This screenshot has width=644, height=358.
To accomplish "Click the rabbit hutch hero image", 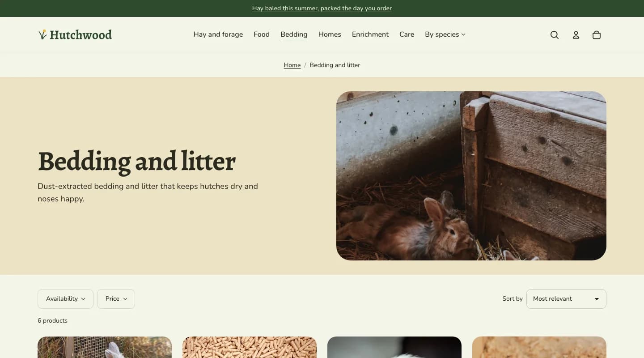I will [471, 176].
